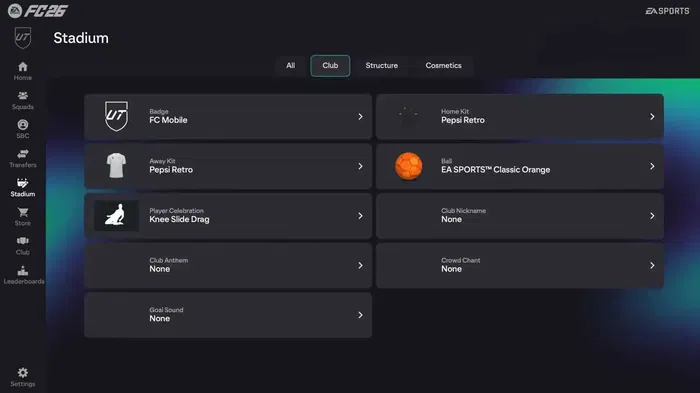
Task: Open the Settings gear icon
Action: coord(23,373)
